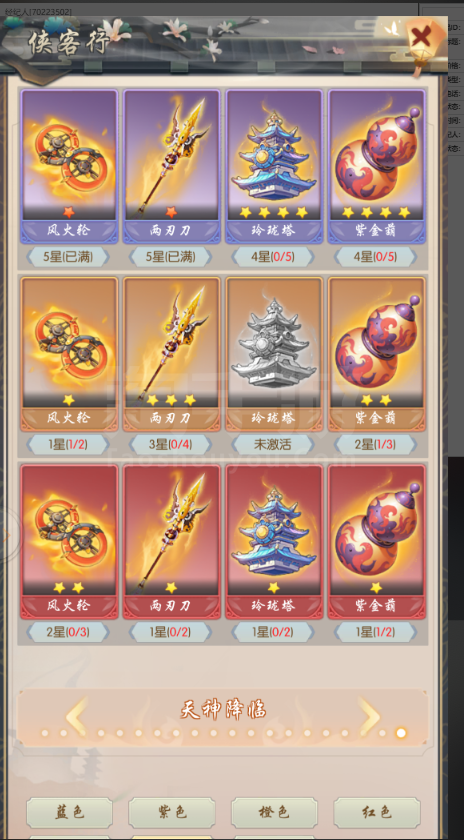Image resolution: width=464 pixels, height=840 pixels.
Task: Select the orange 两刃刀 three-star card
Action: [x=171, y=354]
